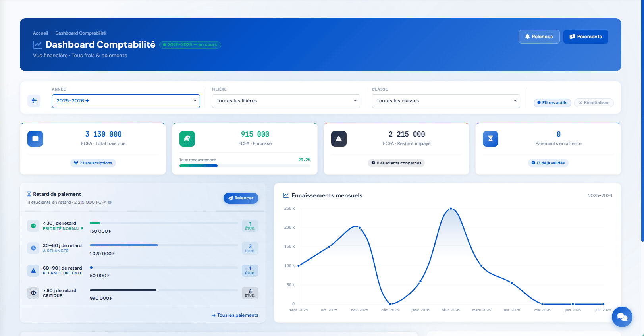Click the déc. 2025 data point on chart
Viewport: 644px width, 336px height.
click(390, 304)
